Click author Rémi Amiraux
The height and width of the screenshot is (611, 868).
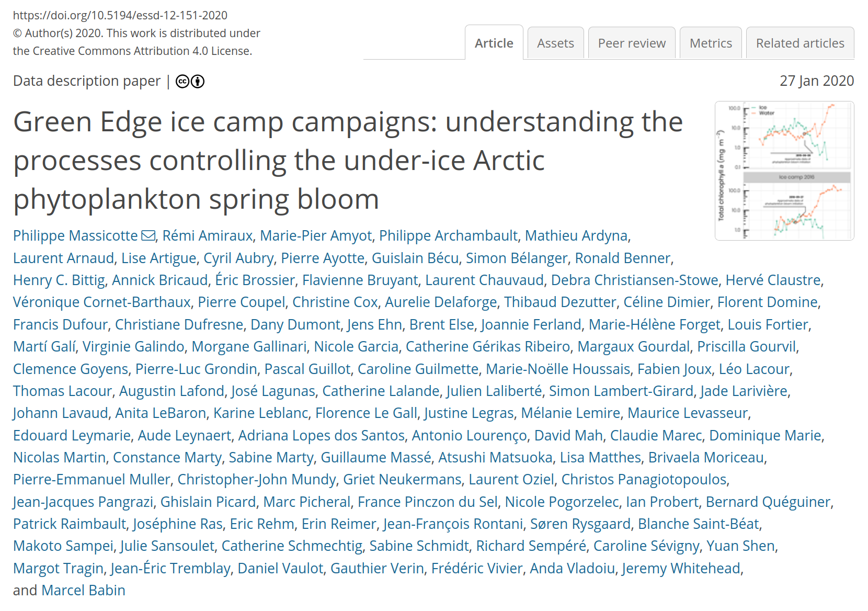[208, 236]
